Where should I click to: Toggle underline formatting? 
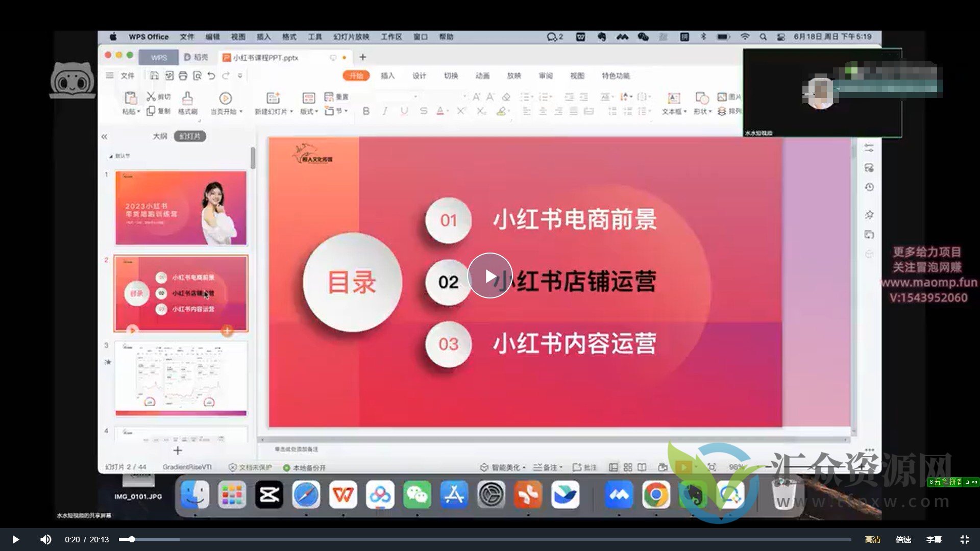click(x=404, y=111)
